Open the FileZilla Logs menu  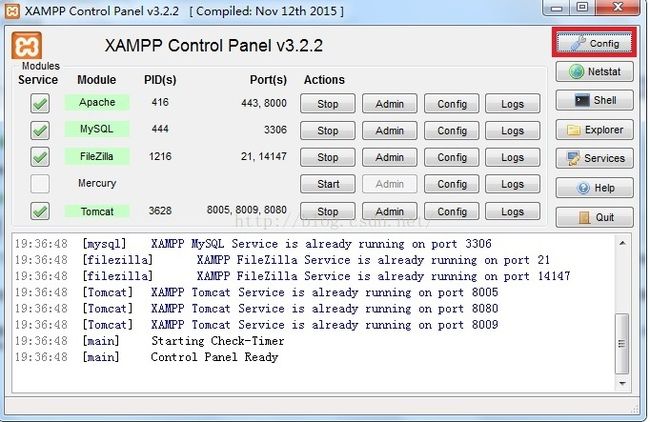513,158
